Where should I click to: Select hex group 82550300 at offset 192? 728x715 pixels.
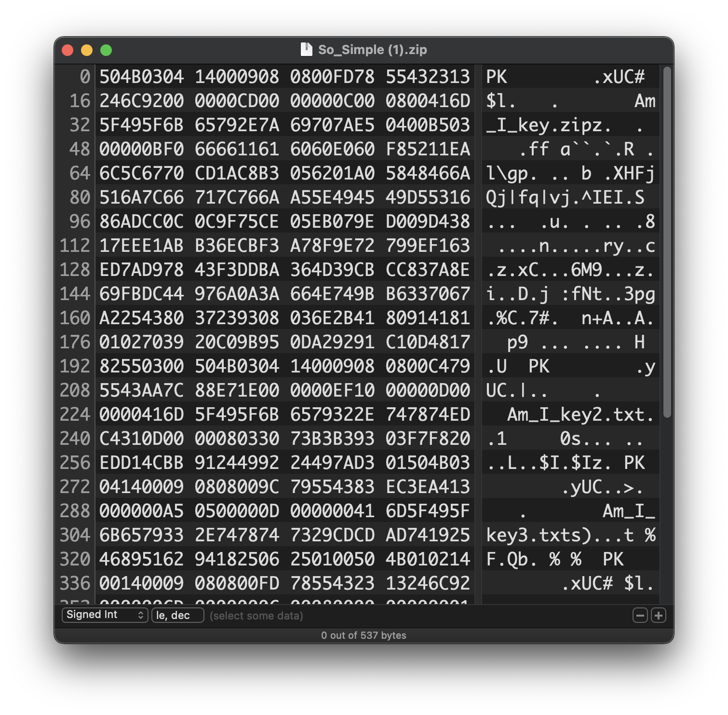click(x=141, y=366)
